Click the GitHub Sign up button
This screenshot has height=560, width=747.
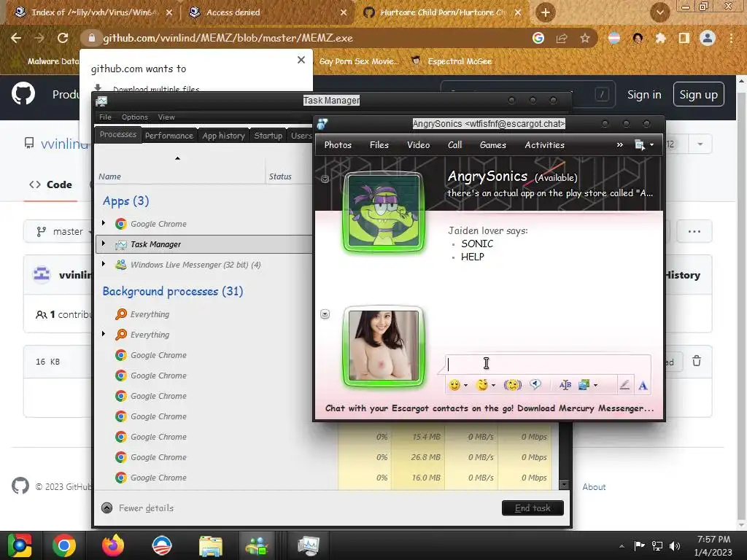(x=698, y=95)
